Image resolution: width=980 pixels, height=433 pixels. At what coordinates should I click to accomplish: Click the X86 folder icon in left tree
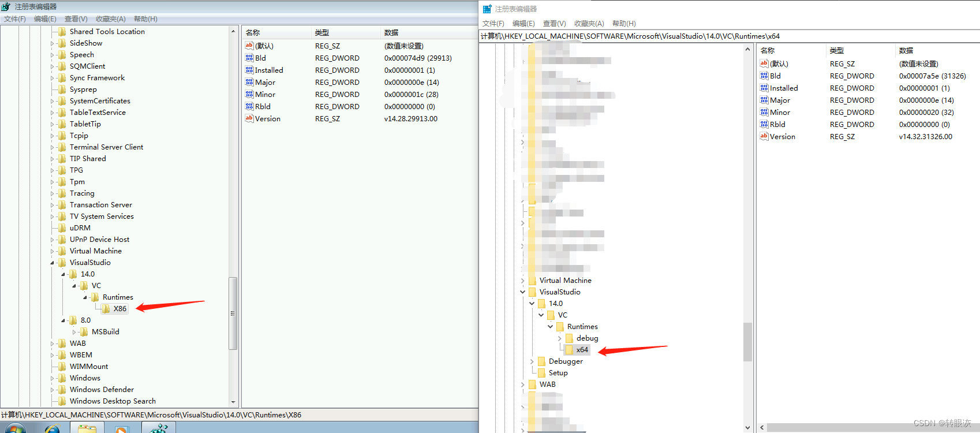pos(106,308)
